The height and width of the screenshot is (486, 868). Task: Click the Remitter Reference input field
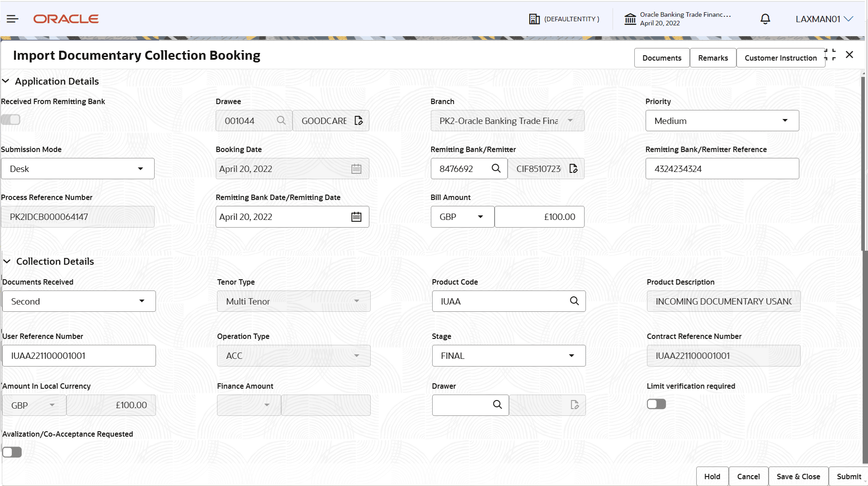pos(722,169)
